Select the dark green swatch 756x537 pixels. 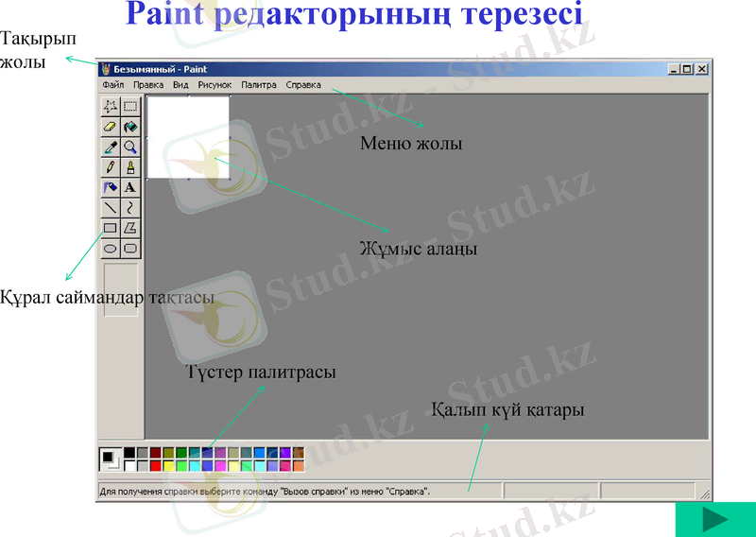181,453
